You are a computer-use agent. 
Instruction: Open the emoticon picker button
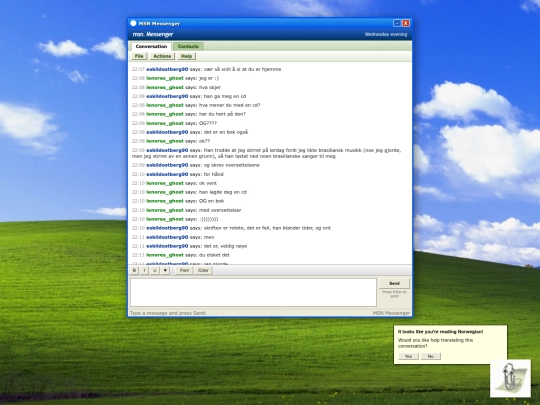pyautogui.click(x=155, y=270)
